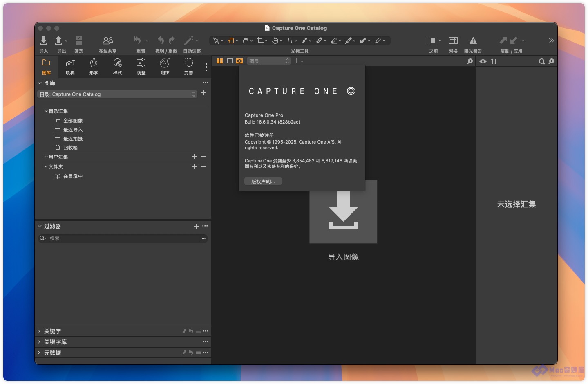Toggle the browser eye visibility icon

coord(483,61)
